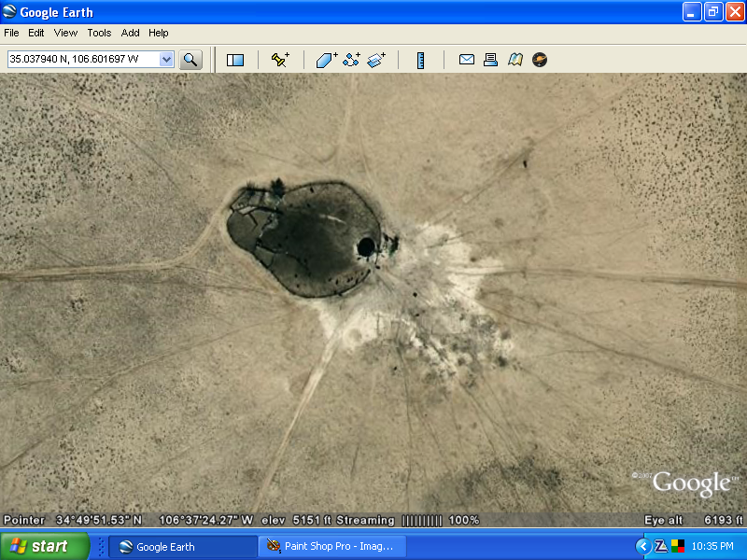
Task: Click the Eye alt 6193 ft readout
Action: (693, 520)
